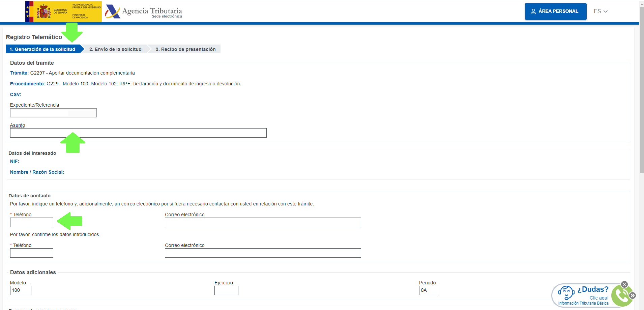Click the Ejercicio input box

226,290
